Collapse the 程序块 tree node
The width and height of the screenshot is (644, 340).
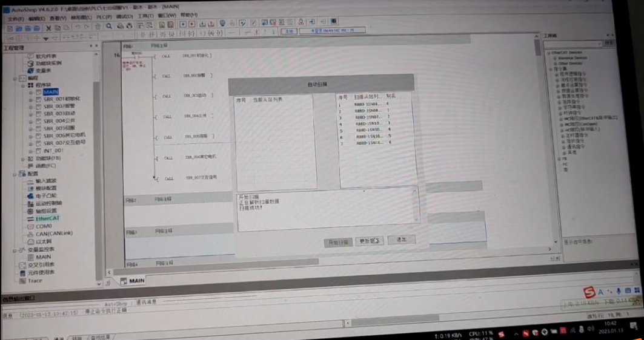point(24,85)
